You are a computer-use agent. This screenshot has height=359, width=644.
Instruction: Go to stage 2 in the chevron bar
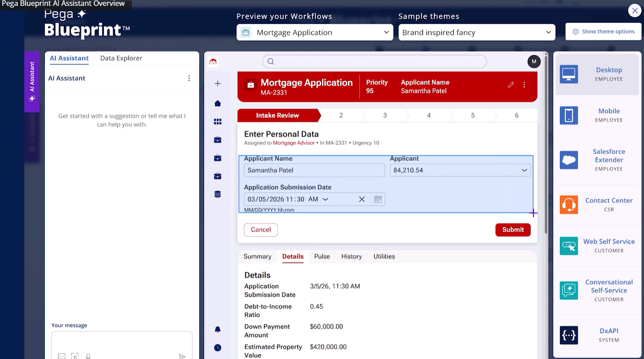[341, 116]
